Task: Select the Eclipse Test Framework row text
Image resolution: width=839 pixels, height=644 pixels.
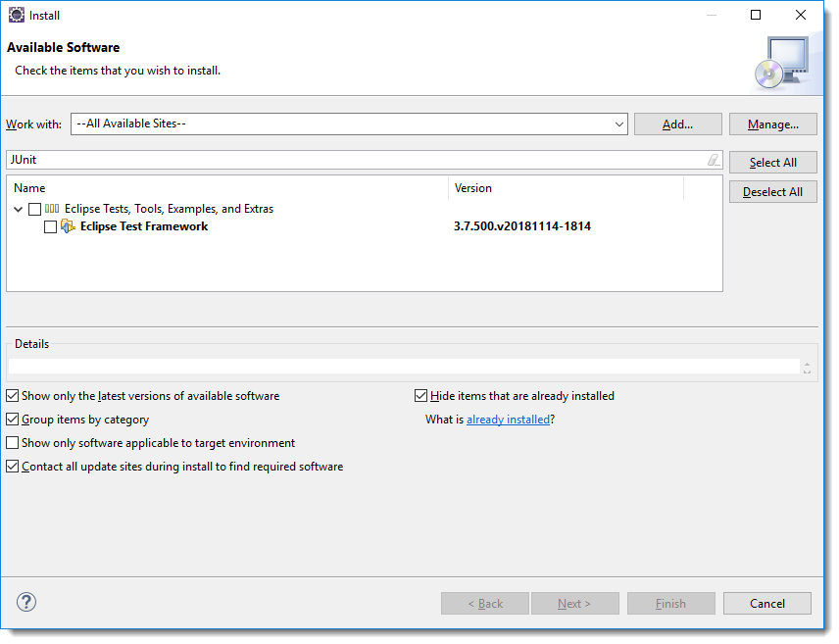Action: pyautogui.click(x=144, y=226)
